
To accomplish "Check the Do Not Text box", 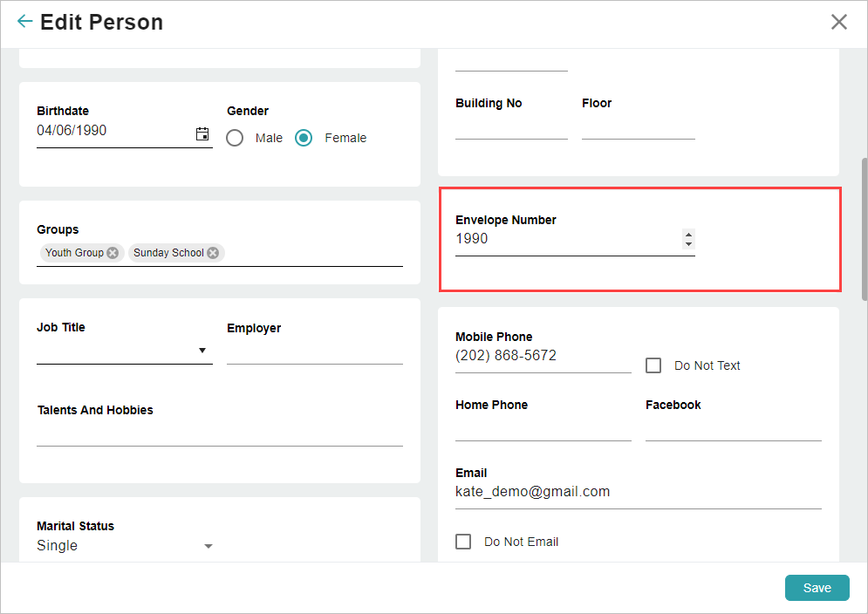I will 653,365.
